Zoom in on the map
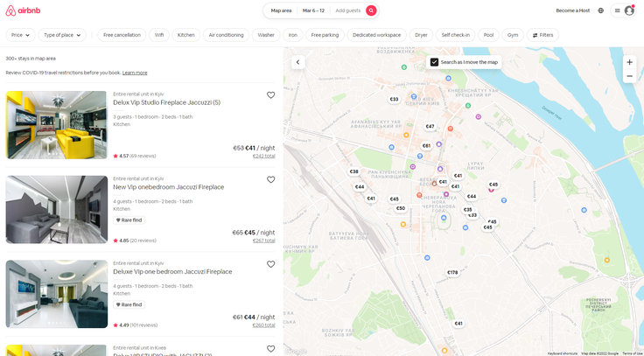This screenshot has height=356, width=644. (629, 62)
